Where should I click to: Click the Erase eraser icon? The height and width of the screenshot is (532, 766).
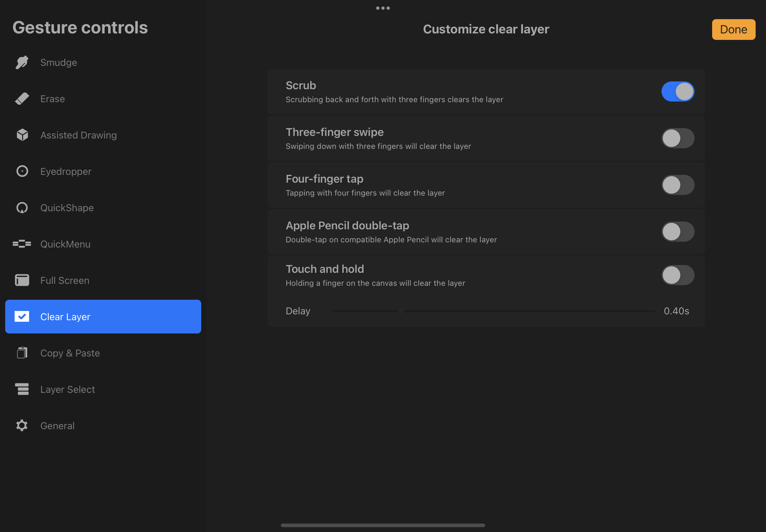(22, 99)
